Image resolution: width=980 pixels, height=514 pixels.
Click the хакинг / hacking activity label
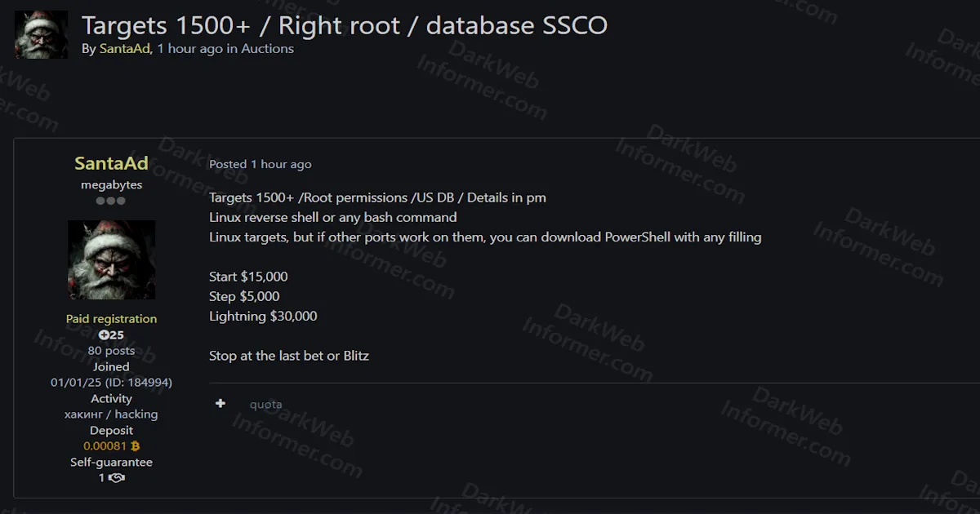pyautogui.click(x=111, y=414)
